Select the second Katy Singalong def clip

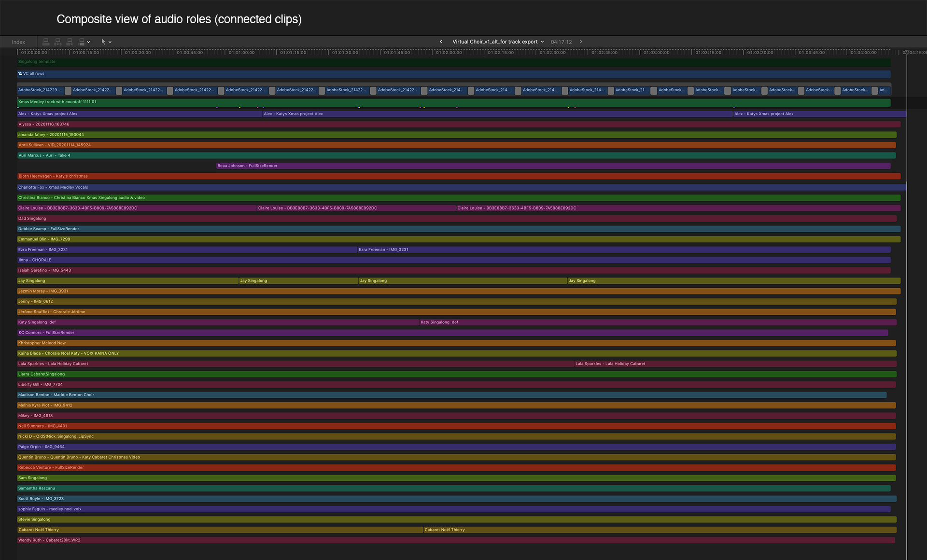(x=658, y=322)
